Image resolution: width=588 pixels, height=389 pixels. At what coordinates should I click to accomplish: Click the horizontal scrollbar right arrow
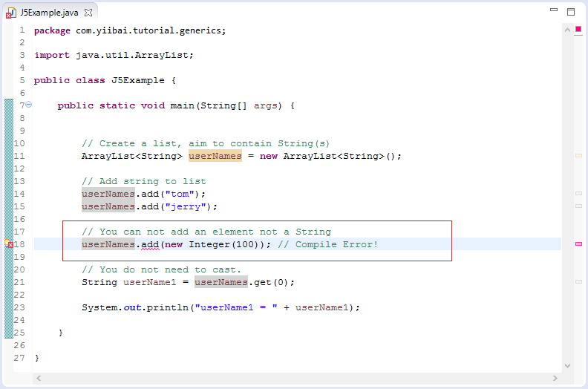(555, 378)
